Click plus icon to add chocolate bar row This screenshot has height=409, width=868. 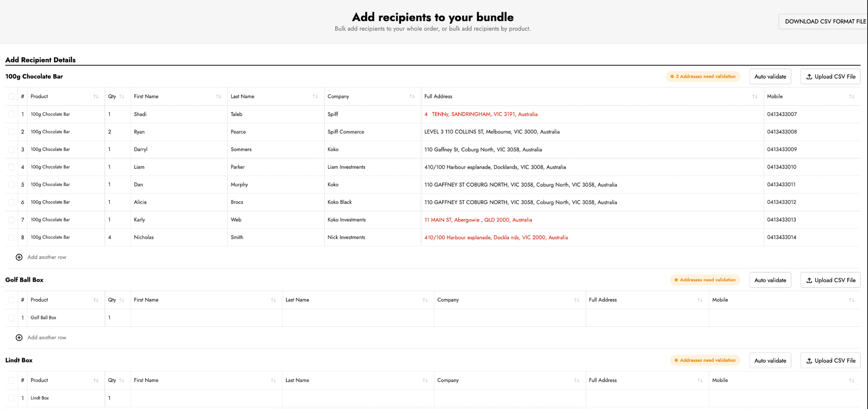(19, 257)
